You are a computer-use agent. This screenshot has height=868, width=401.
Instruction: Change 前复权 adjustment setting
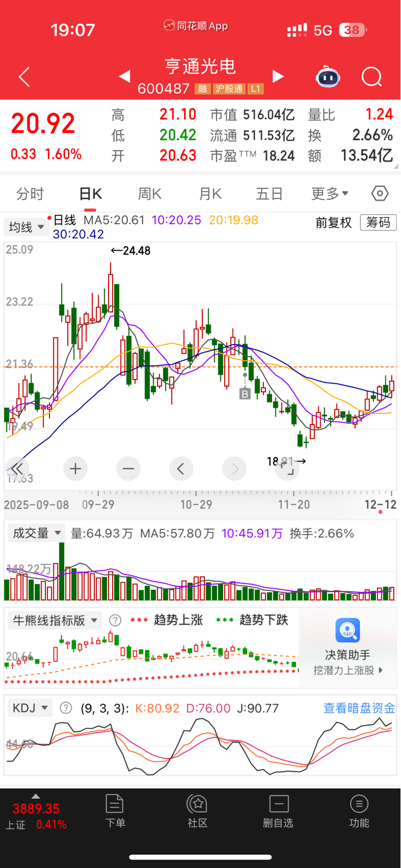(334, 223)
